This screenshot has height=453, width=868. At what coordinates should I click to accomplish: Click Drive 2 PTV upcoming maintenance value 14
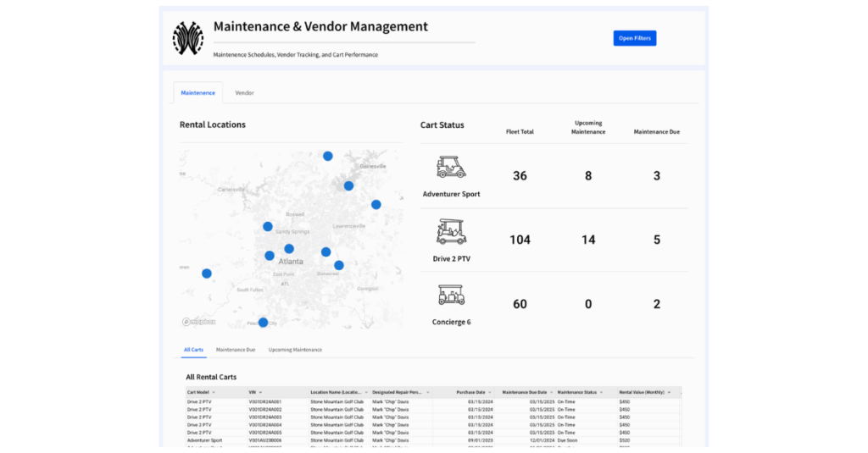588,240
